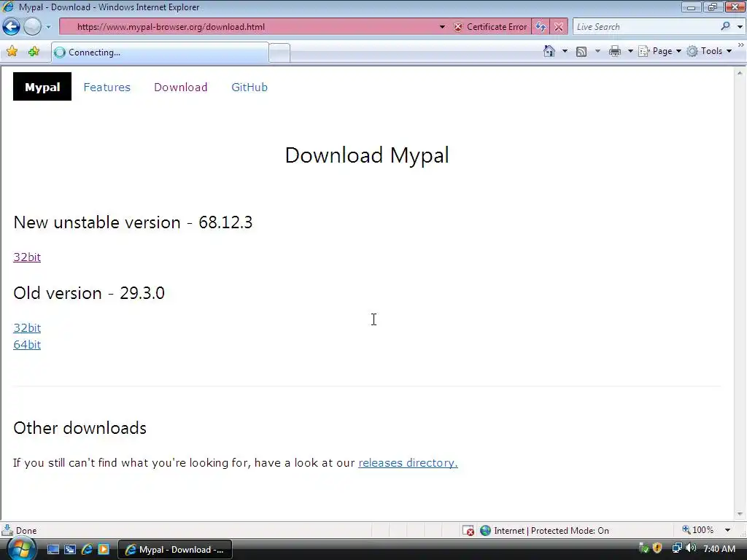
Task: Click the Refresh page icon
Action: point(541,27)
